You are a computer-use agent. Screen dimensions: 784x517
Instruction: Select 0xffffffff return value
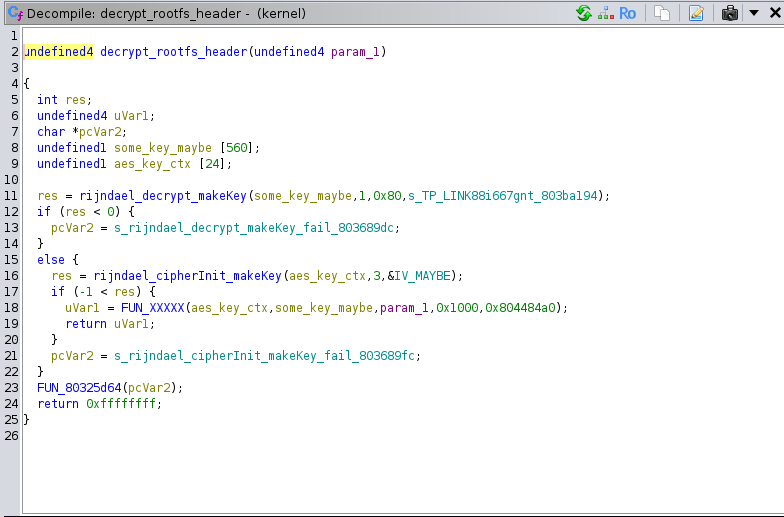point(121,404)
